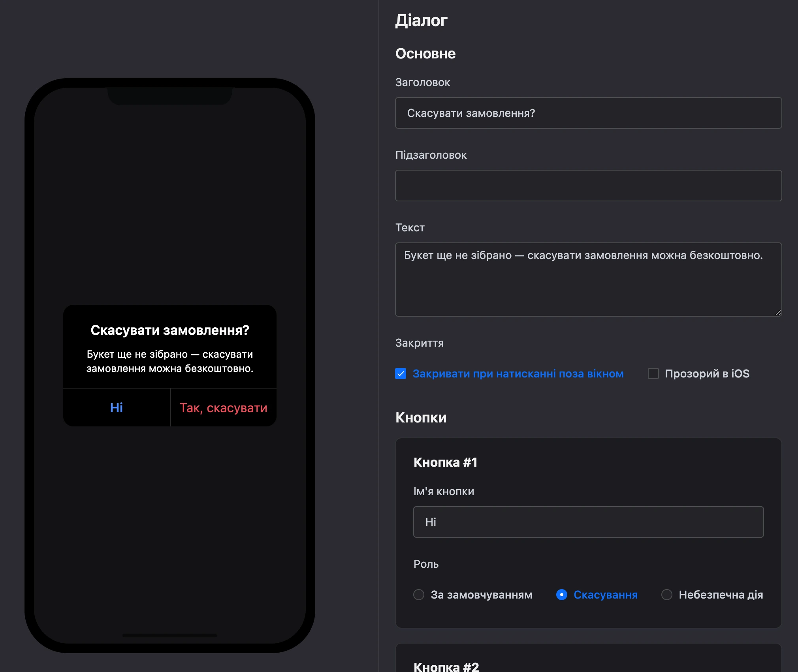Click the Заголовок input field
Viewport: 798px width, 672px height.
pyautogui.click(x=588, y=113)
